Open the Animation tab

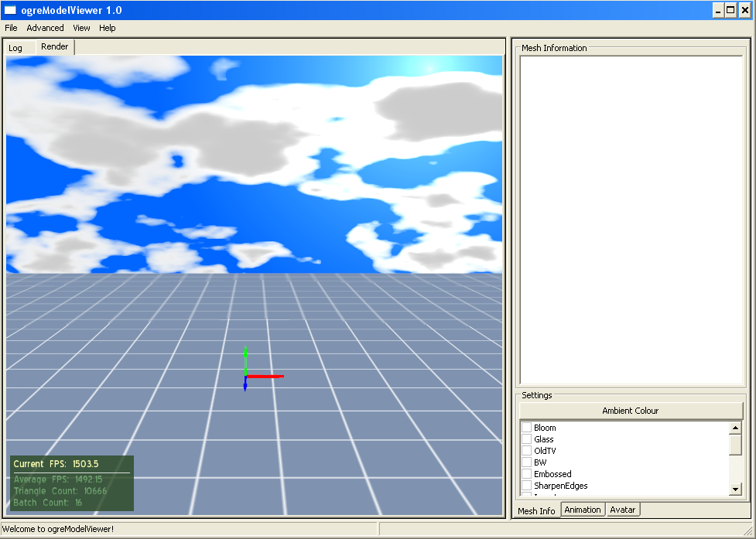583,510
